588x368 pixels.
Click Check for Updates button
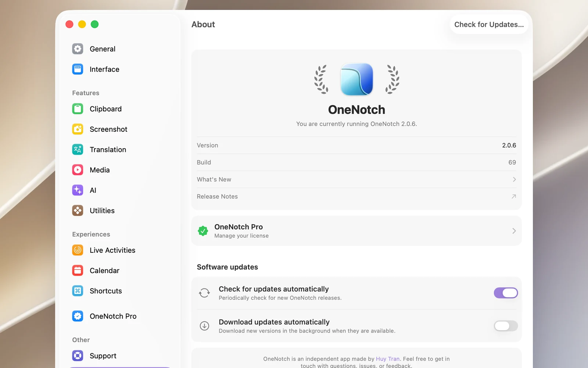[489, 24]
